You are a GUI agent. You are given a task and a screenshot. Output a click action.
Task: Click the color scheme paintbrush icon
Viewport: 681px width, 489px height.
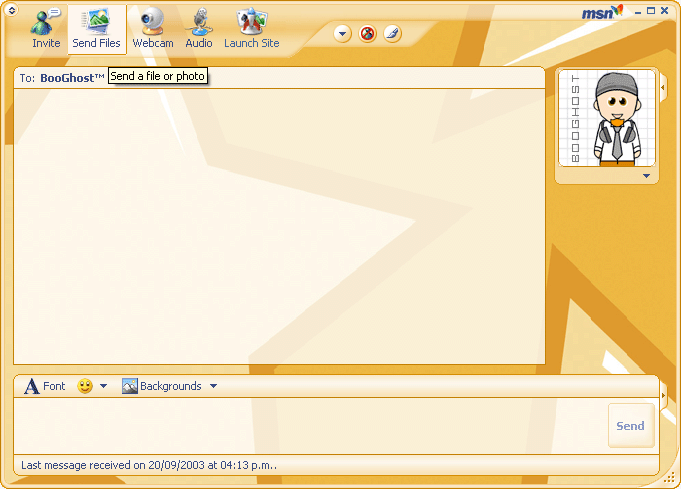tap(392, 34)
